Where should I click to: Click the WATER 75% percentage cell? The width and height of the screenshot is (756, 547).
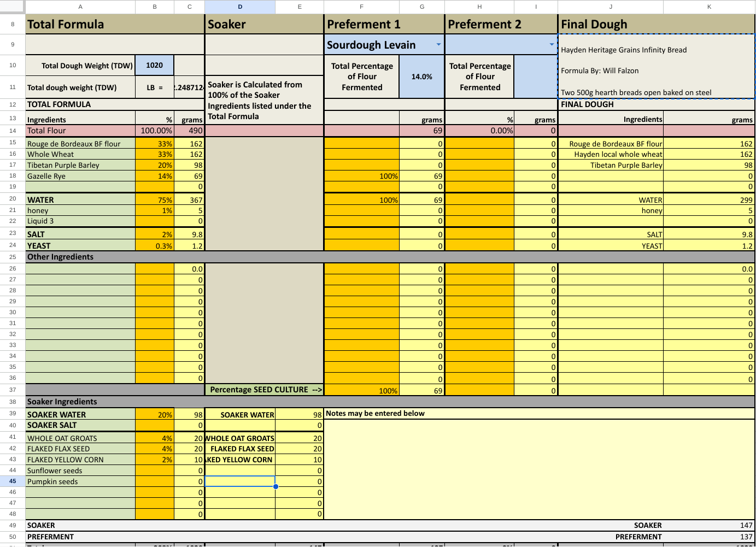(155, 200)
